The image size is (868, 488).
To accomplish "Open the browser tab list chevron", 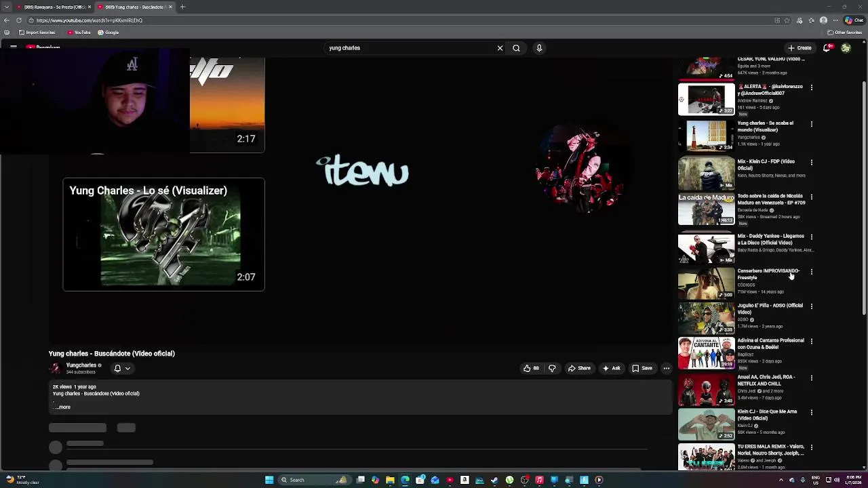I will pos(7,7).
